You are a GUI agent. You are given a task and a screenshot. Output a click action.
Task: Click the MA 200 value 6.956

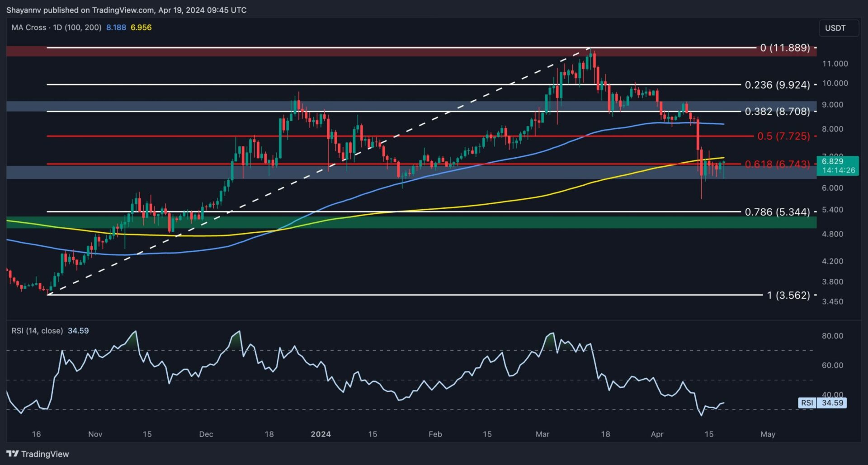click(141, 28)
